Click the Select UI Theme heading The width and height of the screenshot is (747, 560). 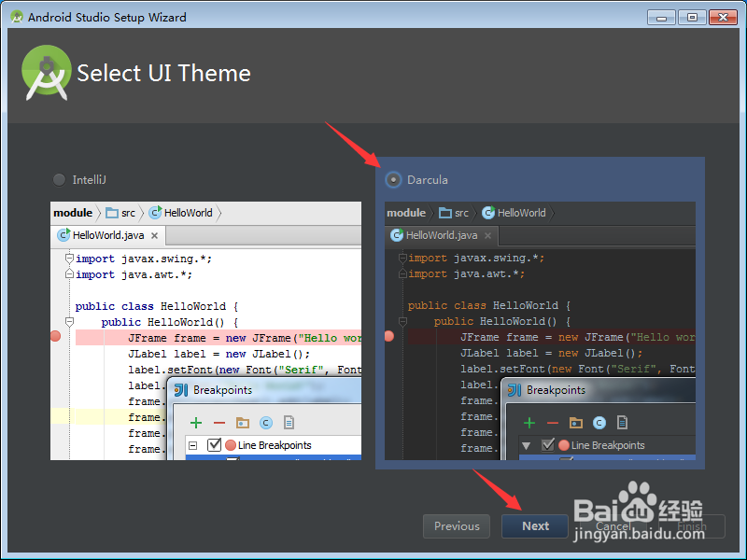pos(164,74)
